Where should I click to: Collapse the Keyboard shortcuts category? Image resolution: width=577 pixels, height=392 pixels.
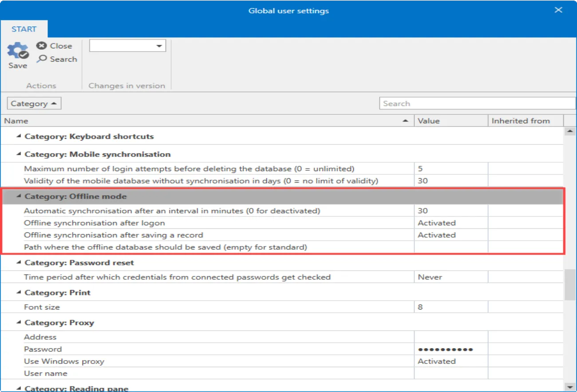(18, 136)
